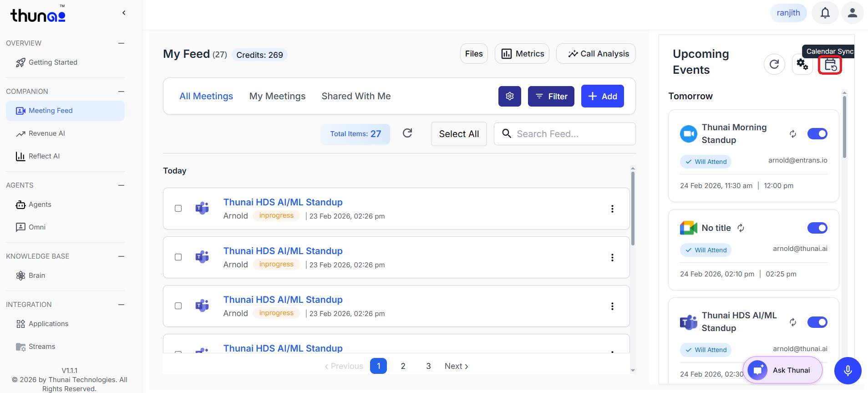Image resolution: width=868 pixels, height=393 pixels.
Task: Click the sync icon on Thunai Morning Standup
Action: point(793,134)
